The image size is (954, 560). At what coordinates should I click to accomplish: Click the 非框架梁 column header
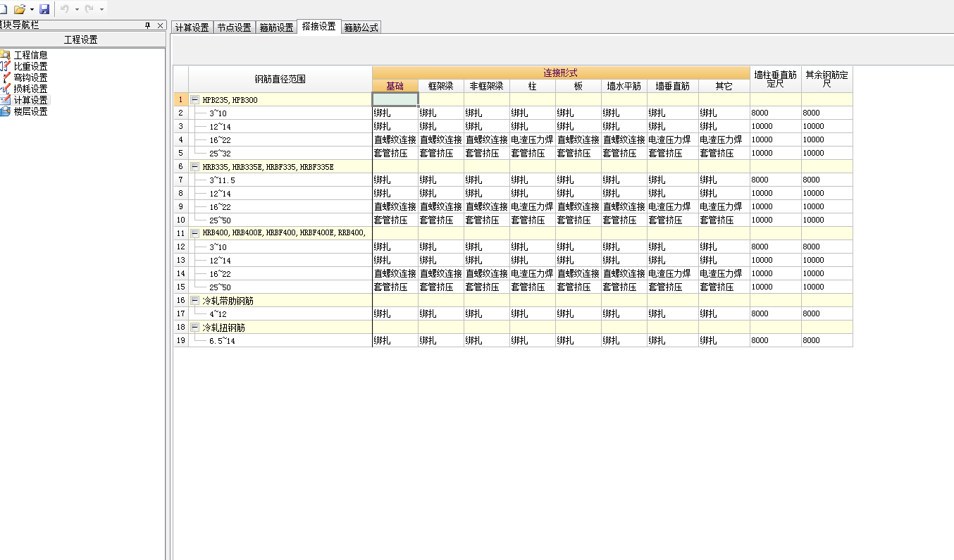[487, 86]
